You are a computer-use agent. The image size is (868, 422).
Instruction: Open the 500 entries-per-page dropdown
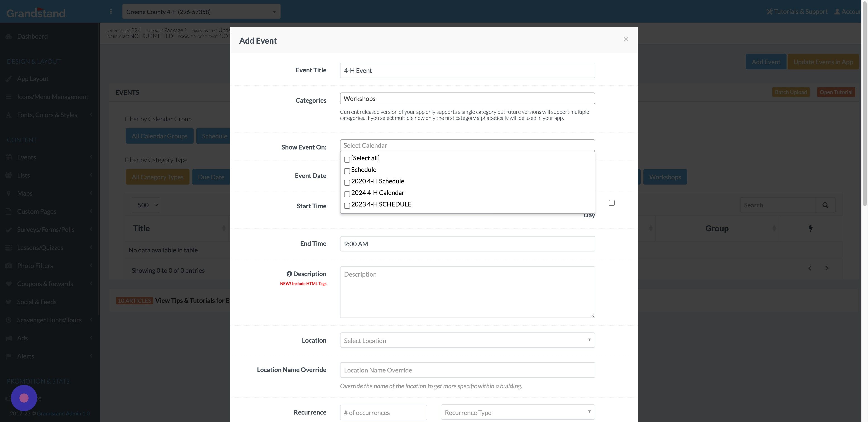pyautogui.click(x=146, y=205)
